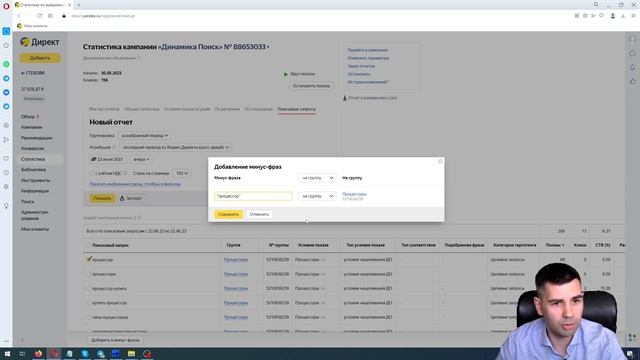Go back with the browser back arrow

click(19, 16)
